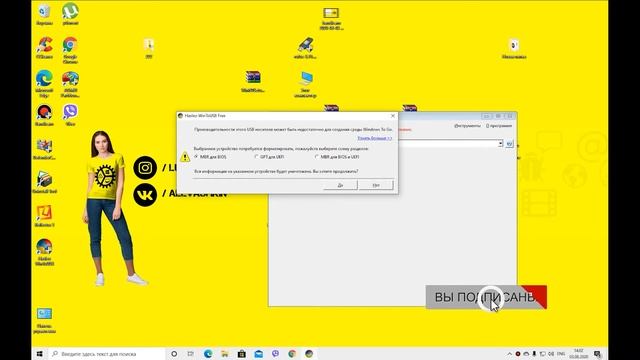Open Microsoft Store from the taskbar
Viewport: 640px width, 360px height.
pos(242,353)
